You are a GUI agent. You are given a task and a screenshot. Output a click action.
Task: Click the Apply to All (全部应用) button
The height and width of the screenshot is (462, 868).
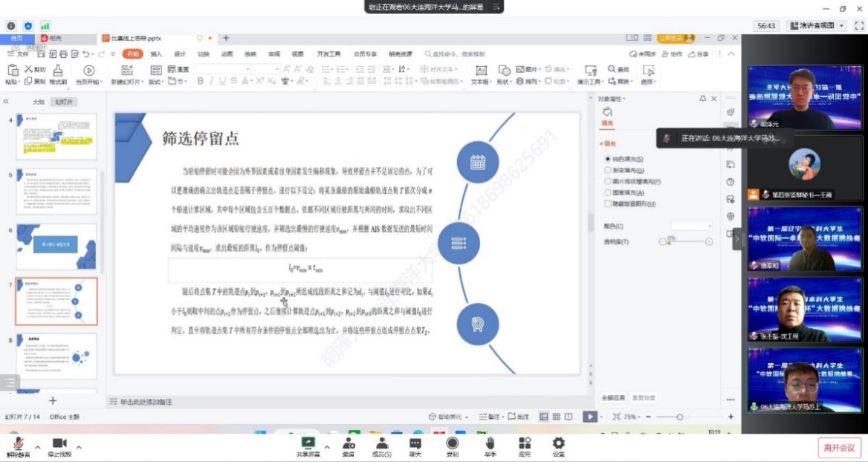pyautogui.click(x=612, y=398)
